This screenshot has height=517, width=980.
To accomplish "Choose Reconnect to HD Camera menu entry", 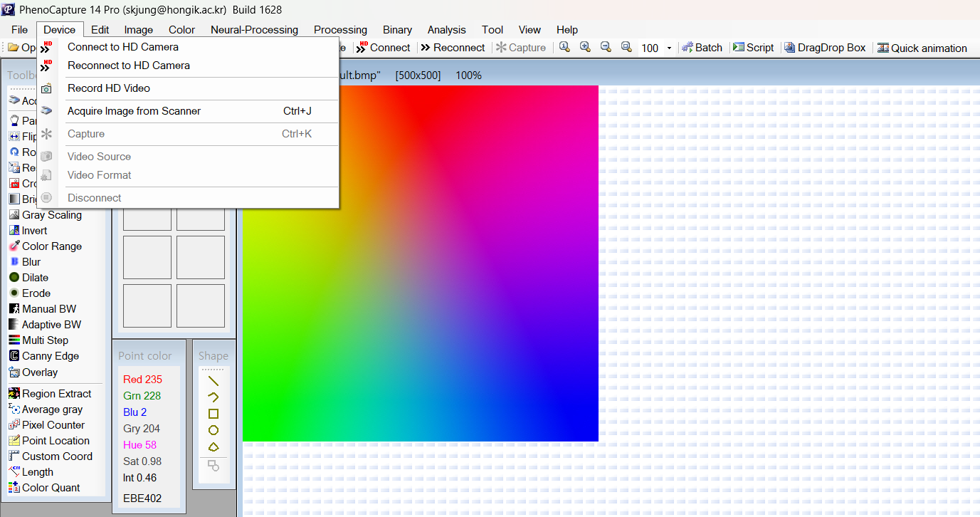I will [188, 66].
